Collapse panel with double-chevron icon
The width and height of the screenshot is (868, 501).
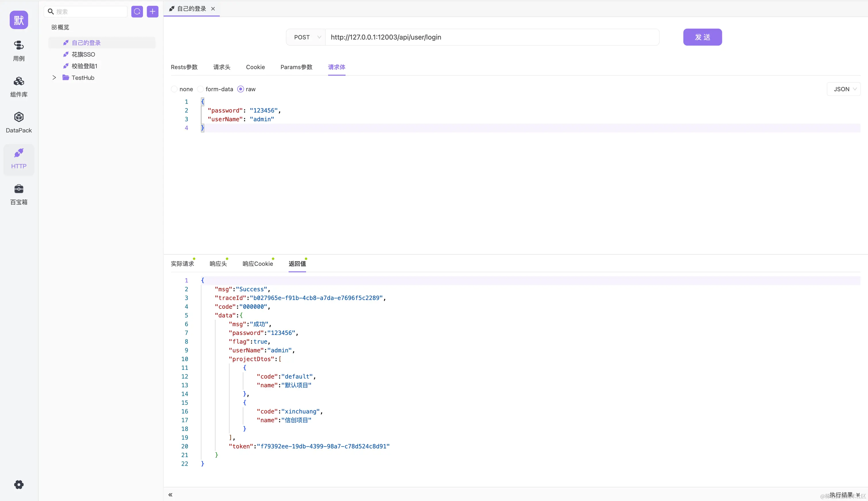(170, 495)
